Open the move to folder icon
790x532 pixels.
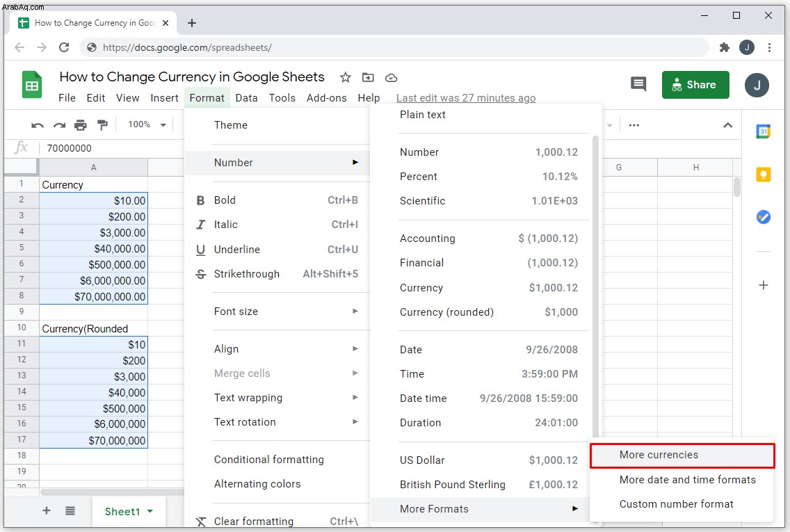(x=369, y=78)
